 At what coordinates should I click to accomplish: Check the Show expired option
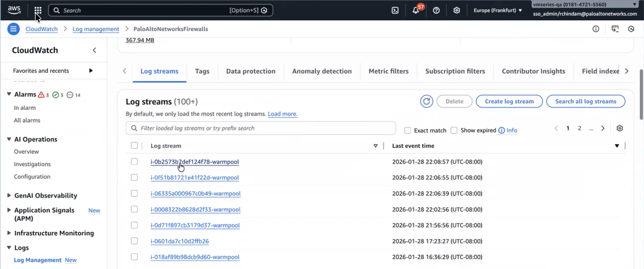(454, 131)
